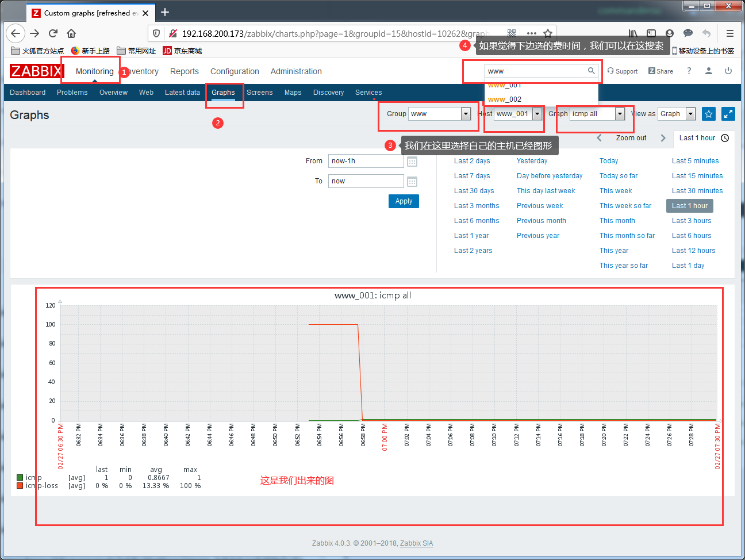Shift time range forward with right chevron
Image resolution: width=745 pixels, height=560 pixels.
[663, 138]
